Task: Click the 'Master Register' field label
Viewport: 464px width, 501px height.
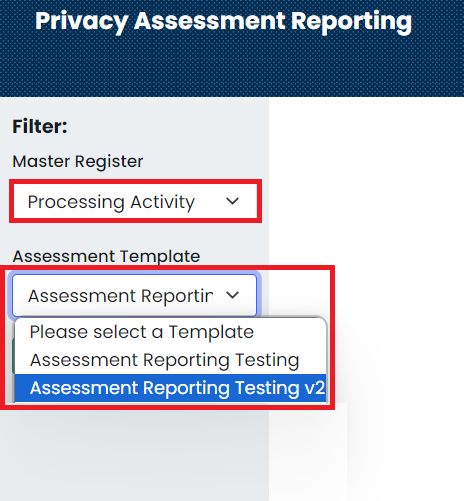Action: pos(78,161)
